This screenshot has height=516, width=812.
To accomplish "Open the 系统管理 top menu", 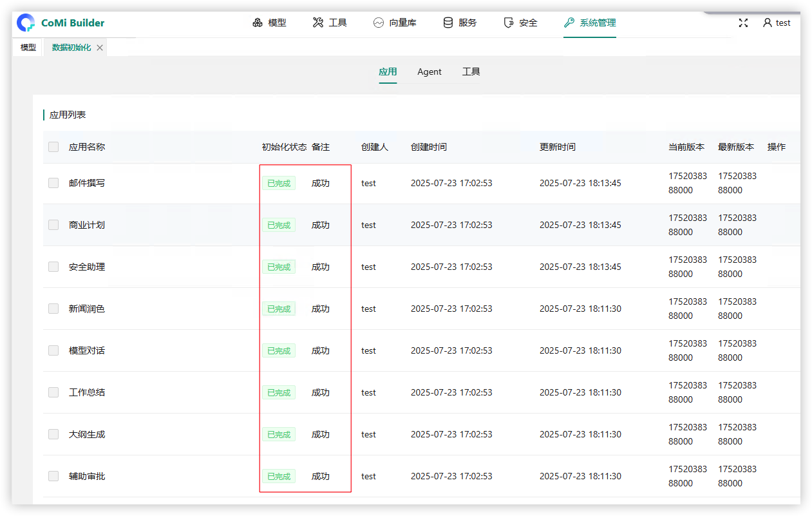I will coord(590,23).
